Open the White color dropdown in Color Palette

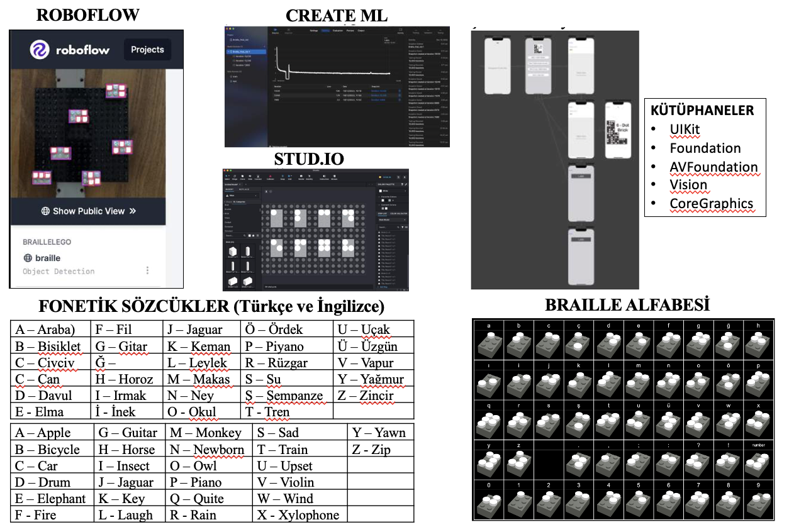[x=392, y=189]
